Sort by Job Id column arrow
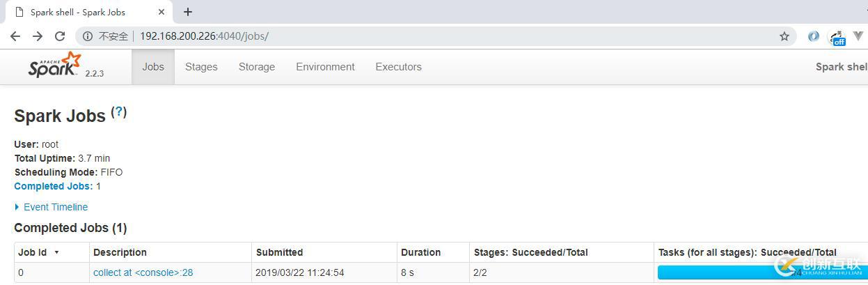Screen dimensions: 868x285 [56, 252]
